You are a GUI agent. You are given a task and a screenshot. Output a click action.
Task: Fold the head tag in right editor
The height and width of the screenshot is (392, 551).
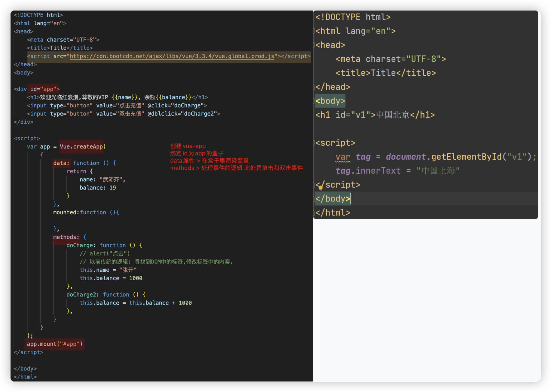click(x=315, y=45)
